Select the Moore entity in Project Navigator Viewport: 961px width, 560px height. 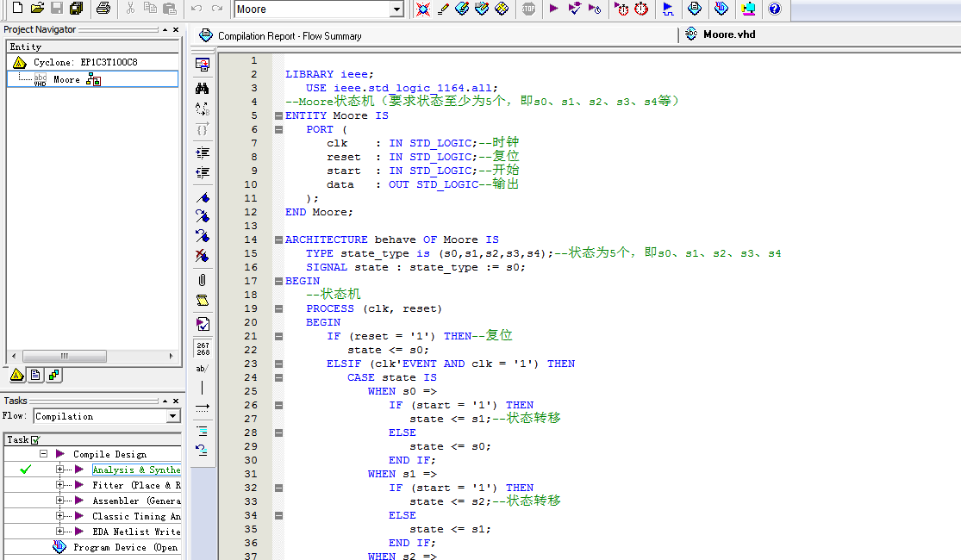[x=66, y=79]
